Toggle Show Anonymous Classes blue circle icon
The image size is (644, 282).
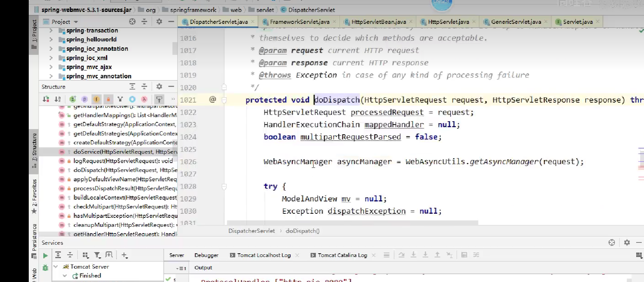(132, 99)
